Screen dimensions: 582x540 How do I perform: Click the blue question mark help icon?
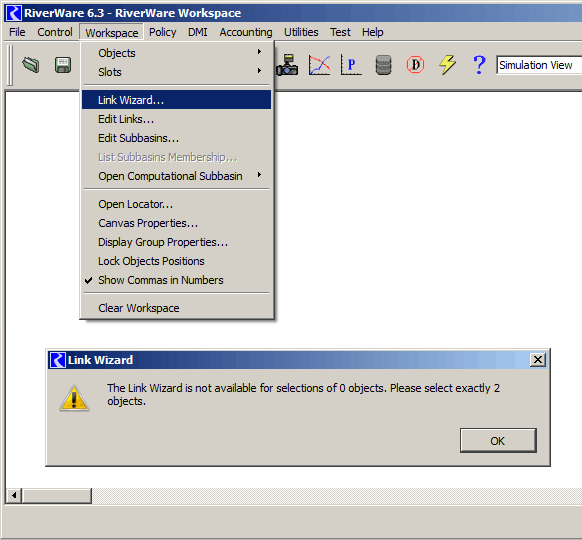click(479, 65)
